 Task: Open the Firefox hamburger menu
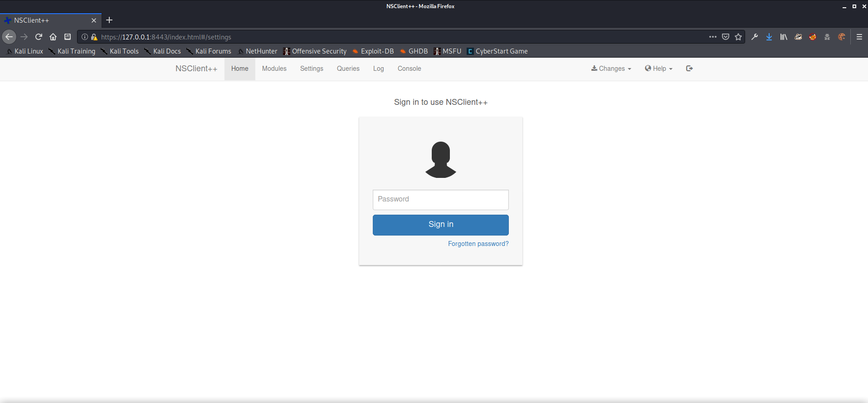(859, 37)
